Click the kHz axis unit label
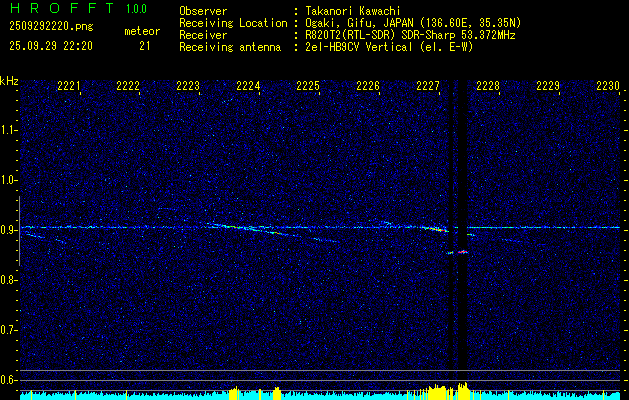Viewport: 629px width, 400px height. click(9, 81)
